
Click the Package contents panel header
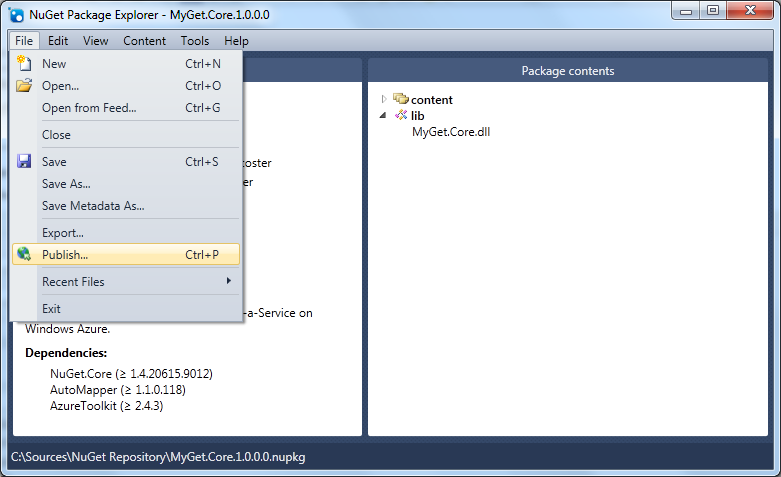click(568, 71)
